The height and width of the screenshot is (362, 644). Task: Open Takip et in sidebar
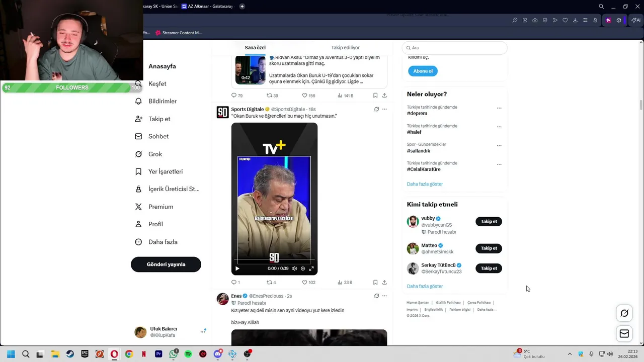153,119
